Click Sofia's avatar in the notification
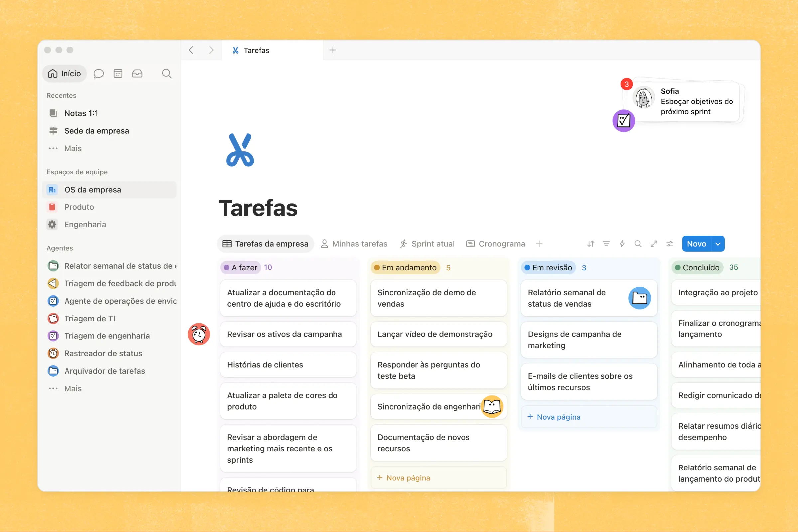The width and height of the screenshot is (798, 532). point(643,98)
